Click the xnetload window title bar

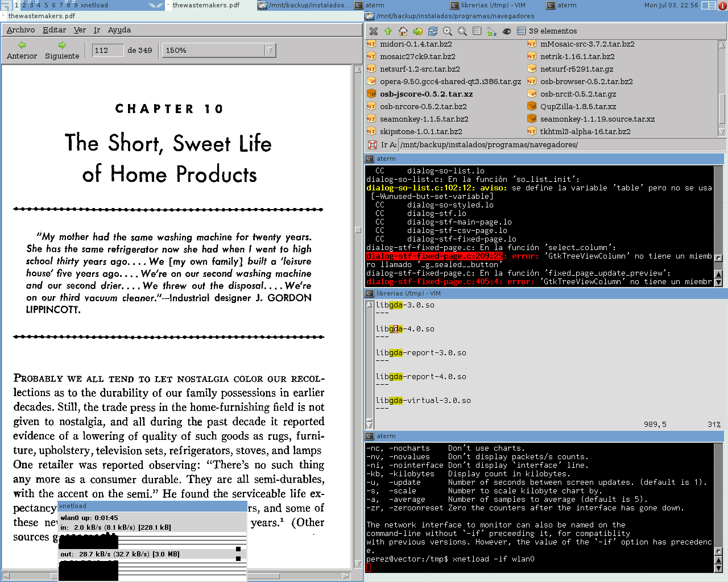coord(152,506)
